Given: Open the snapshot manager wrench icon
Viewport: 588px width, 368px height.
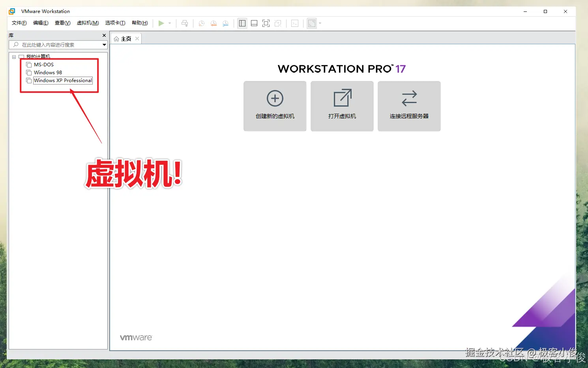Looking at the screenshot, I should tap(225, 23).
